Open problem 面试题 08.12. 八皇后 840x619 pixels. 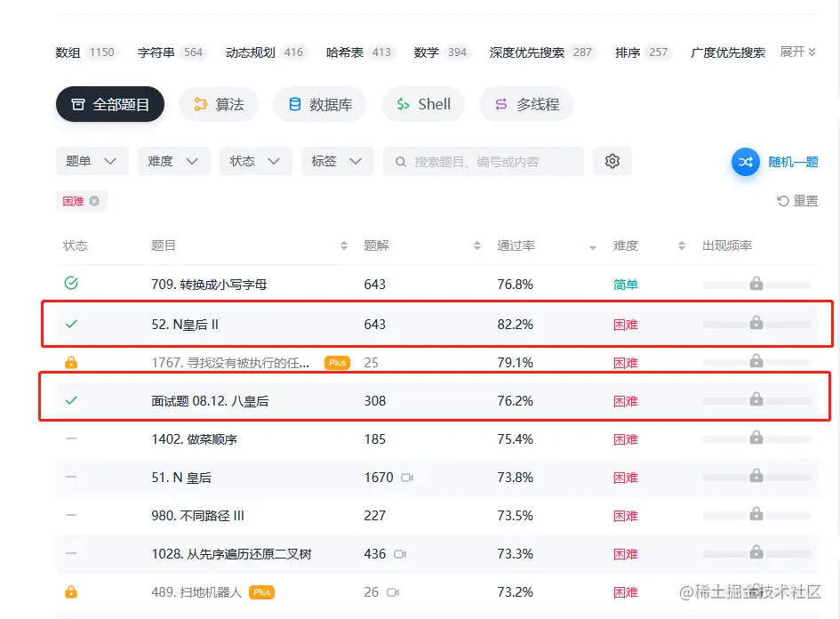coord(210,401)
